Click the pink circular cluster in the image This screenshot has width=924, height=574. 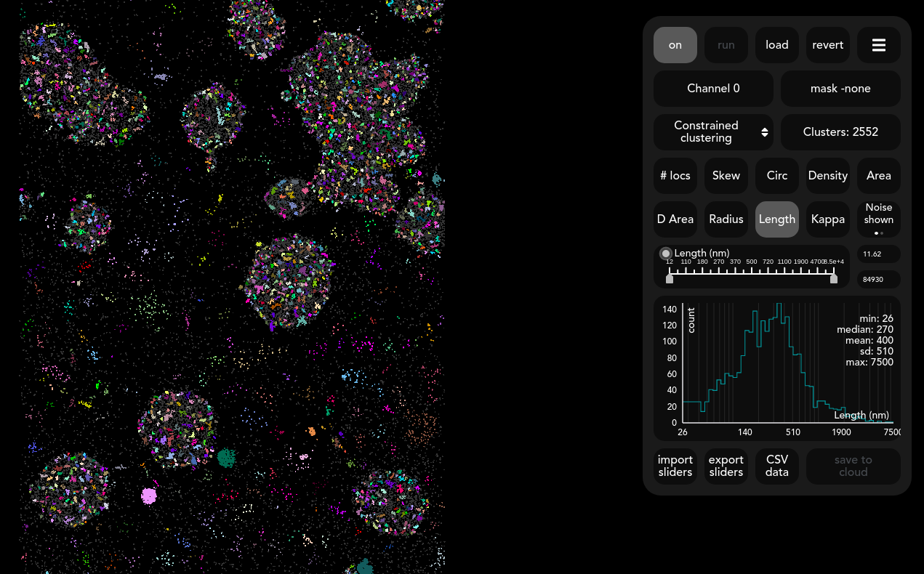(x=148, y=496)
